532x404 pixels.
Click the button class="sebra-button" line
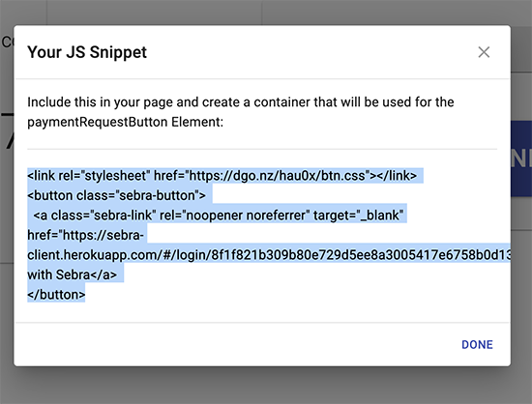coord(116,195)
